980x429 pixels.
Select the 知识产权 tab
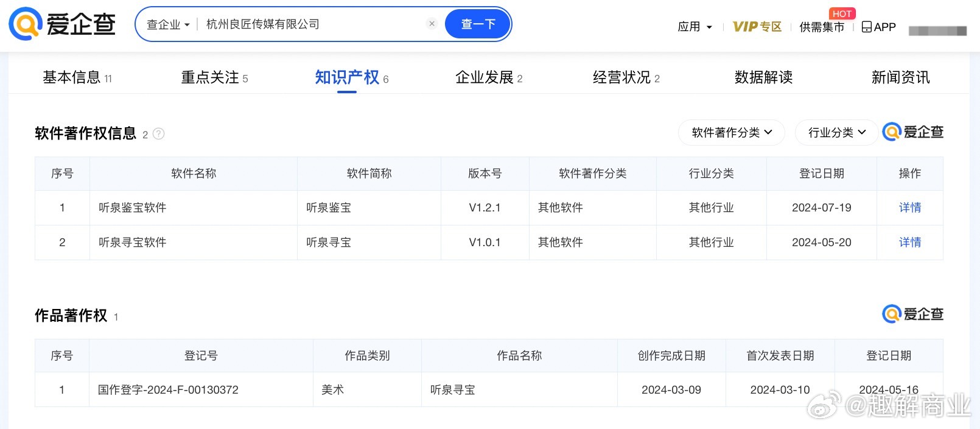tap(351, 77)
